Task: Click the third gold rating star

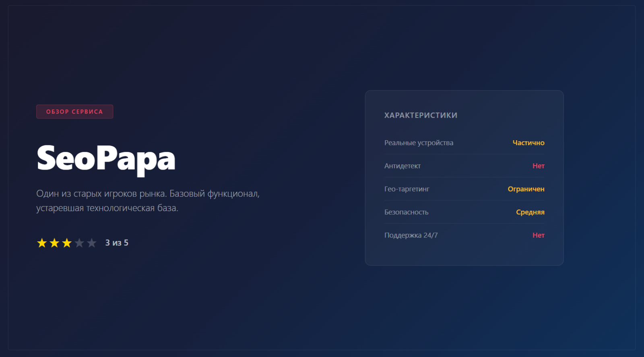Action: tap(67, 243)
